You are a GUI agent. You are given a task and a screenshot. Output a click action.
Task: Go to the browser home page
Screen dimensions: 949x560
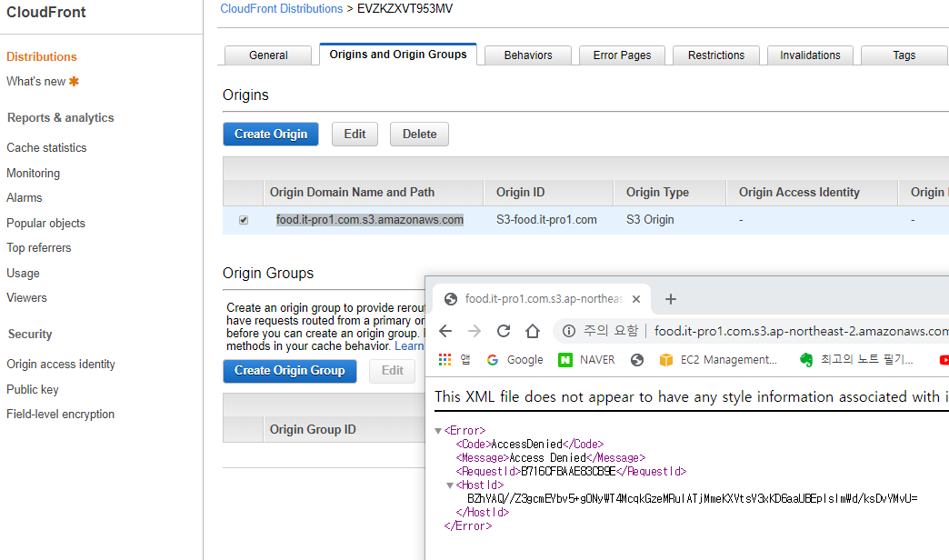point(533,331)
